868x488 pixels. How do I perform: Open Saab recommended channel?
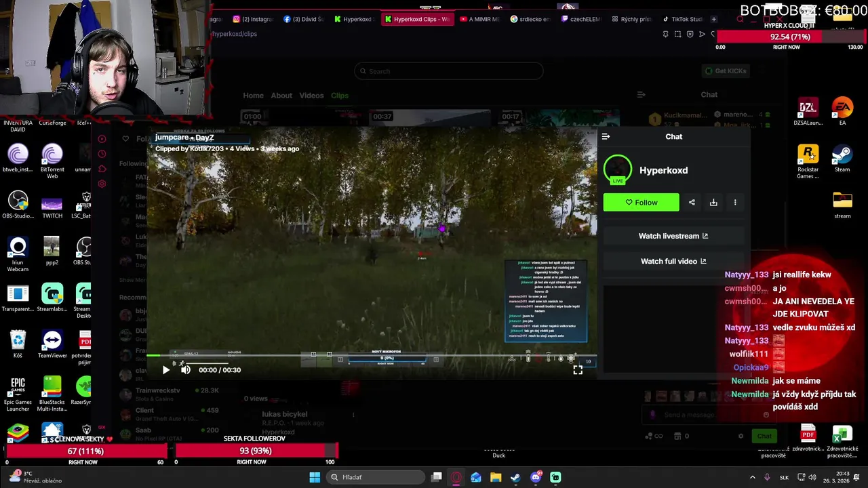tap(170, 434)
